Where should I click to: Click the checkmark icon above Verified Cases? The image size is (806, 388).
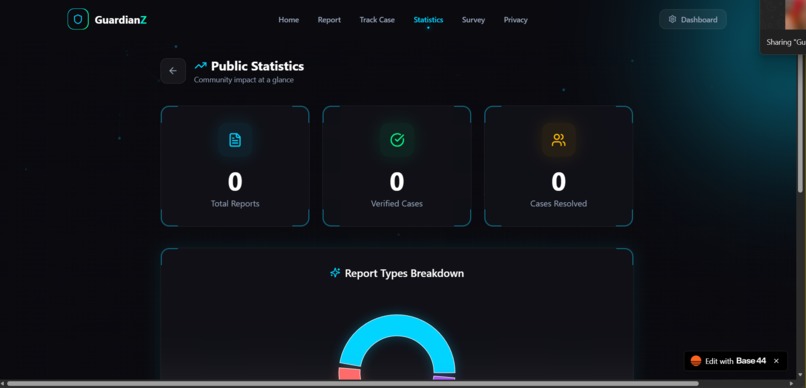397,140
